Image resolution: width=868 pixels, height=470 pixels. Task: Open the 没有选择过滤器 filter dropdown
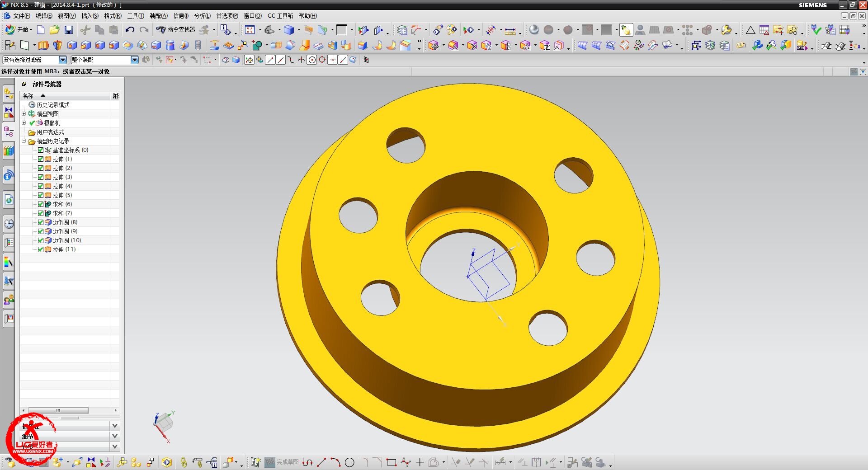pyautogui.click(x=63, y=60)
